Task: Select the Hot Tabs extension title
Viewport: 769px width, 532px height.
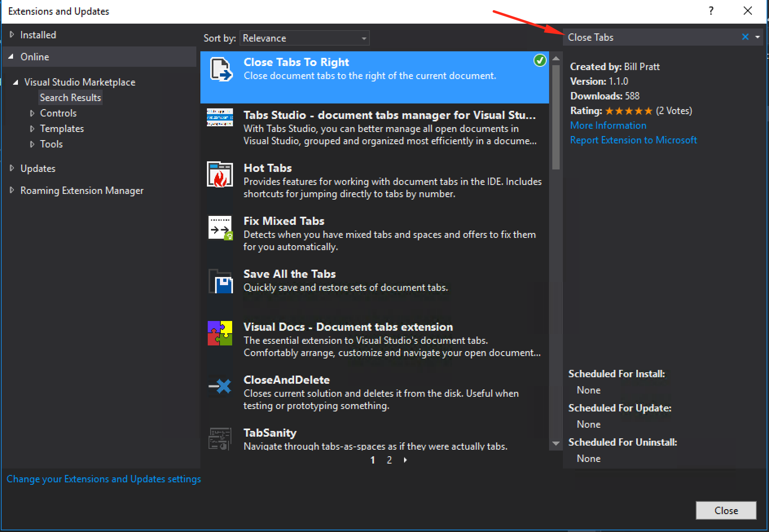Action: tap(268, 168)
